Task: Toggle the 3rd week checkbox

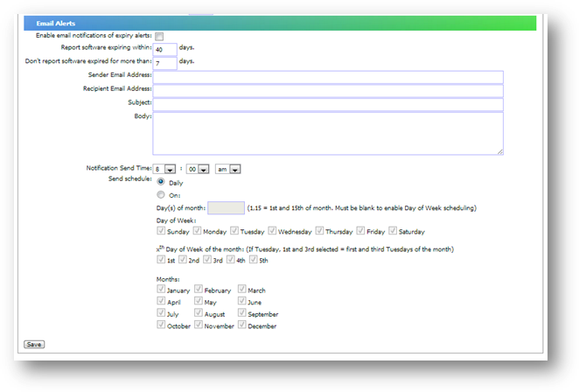Action: point(207,259)
